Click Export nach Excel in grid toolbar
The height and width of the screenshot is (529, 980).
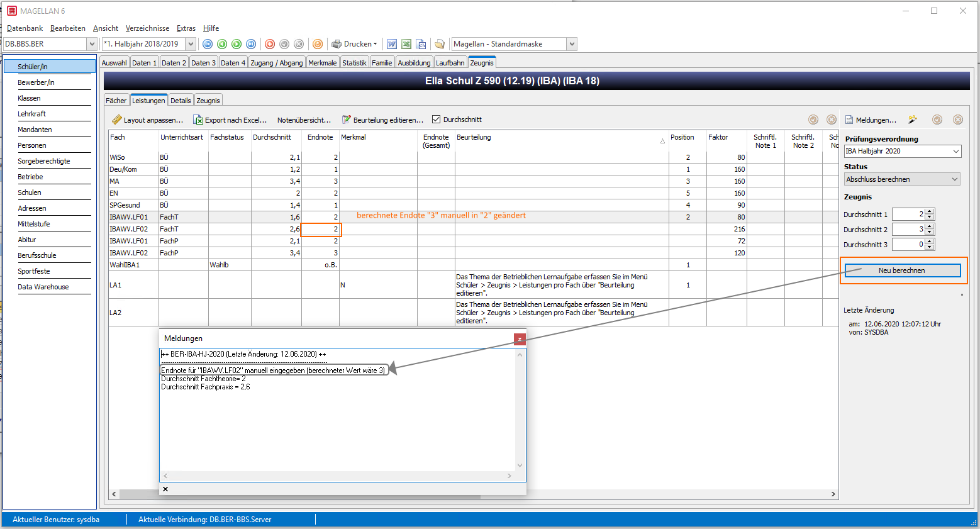[230, 120]
